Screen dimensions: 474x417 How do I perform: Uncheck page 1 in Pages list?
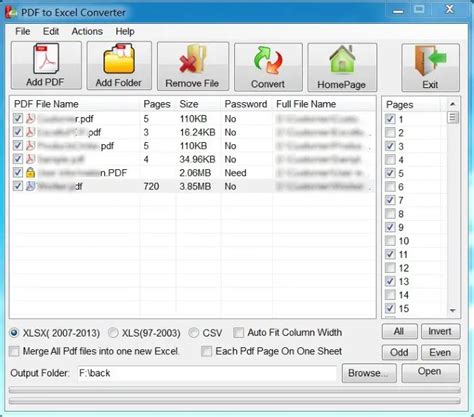[390, 119]
